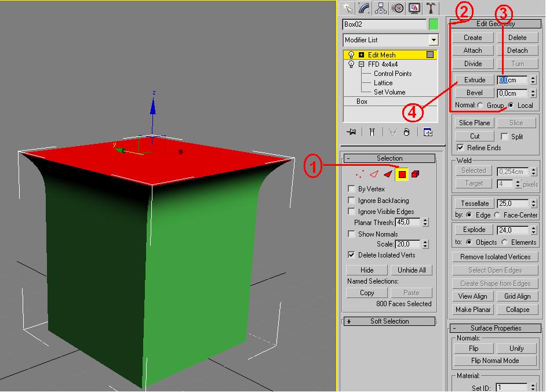Toggle Edit Mesh modifier lightbulb icon
This screenshot has height=392, width=546.
[x=351, y=55]
